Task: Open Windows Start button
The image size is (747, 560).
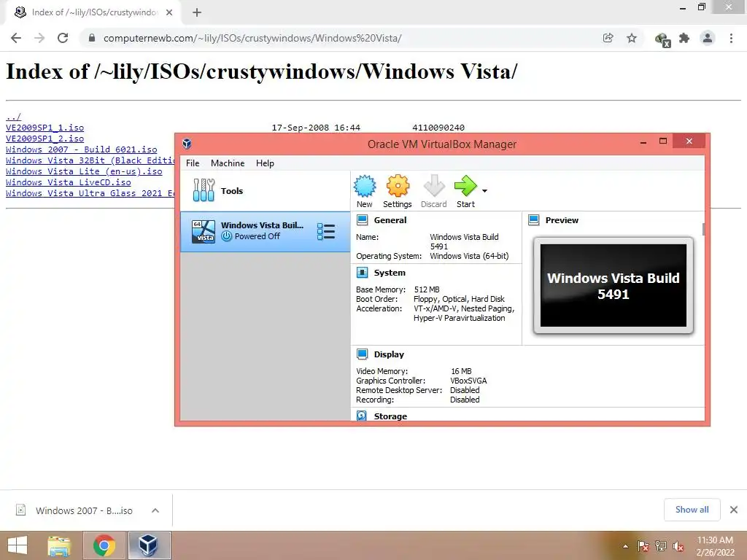Action: (18, 545)
